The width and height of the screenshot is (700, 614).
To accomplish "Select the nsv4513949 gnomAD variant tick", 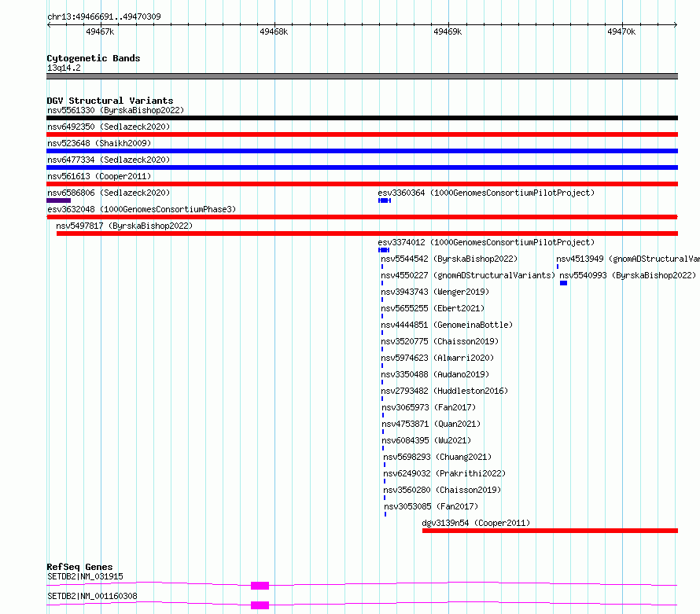I will (558, 267).
